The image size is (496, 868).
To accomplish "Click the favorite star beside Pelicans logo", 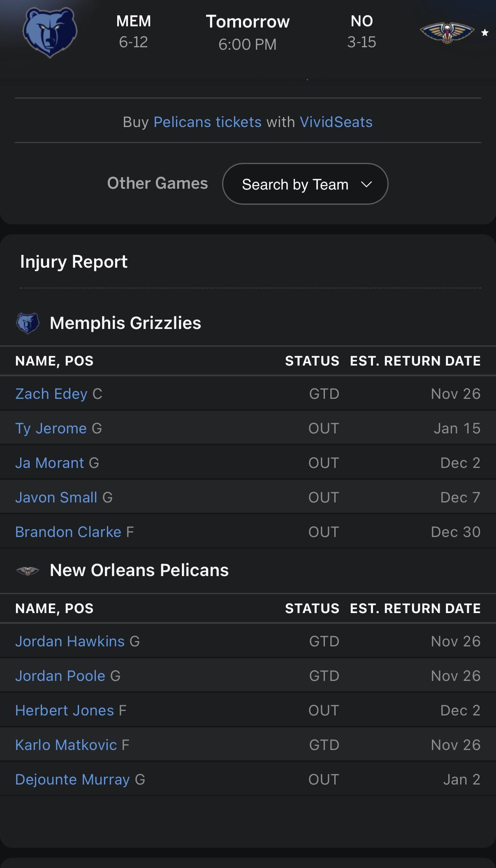I will tap(485, 32).
